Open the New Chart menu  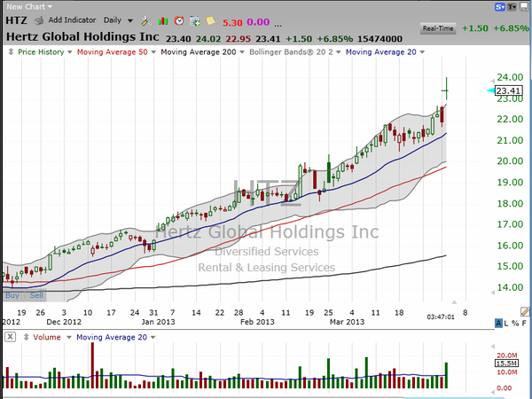(x=29, y=6)
